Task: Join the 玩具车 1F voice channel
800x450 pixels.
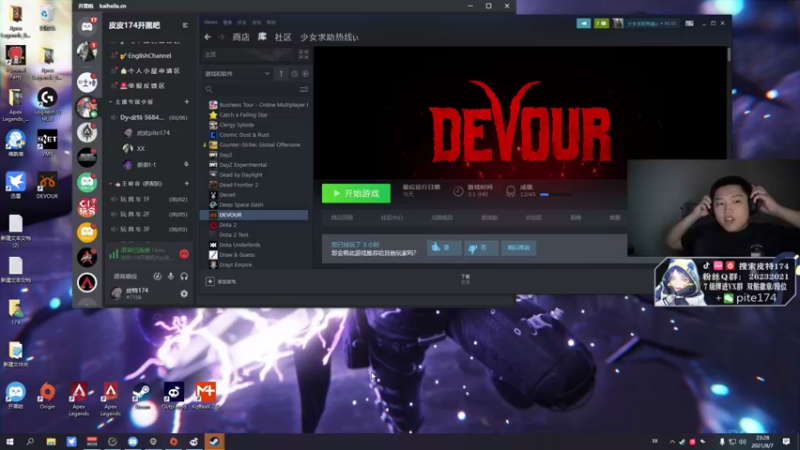Action: pos(148,199)
